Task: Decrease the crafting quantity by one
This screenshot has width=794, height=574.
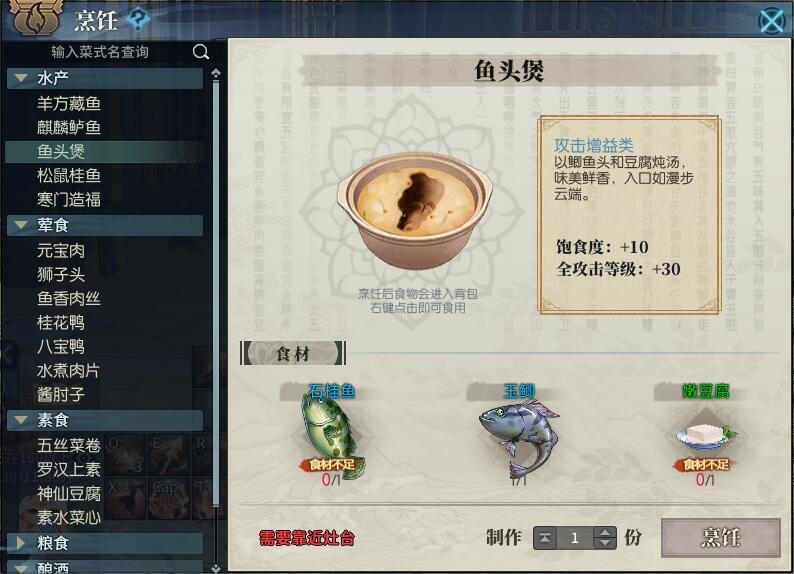Action: pos(605,544)
